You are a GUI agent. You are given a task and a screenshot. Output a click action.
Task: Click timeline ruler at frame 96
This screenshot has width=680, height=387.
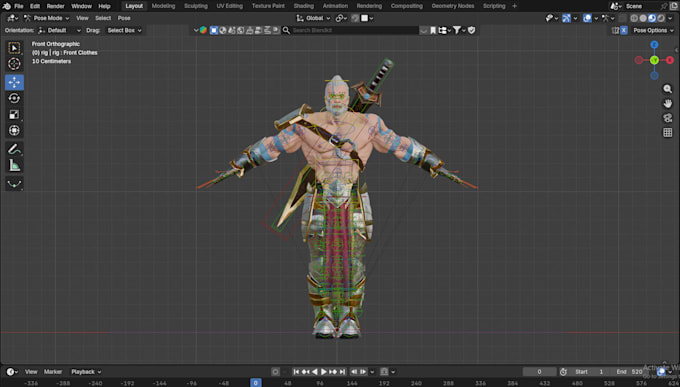click(320, 383)
